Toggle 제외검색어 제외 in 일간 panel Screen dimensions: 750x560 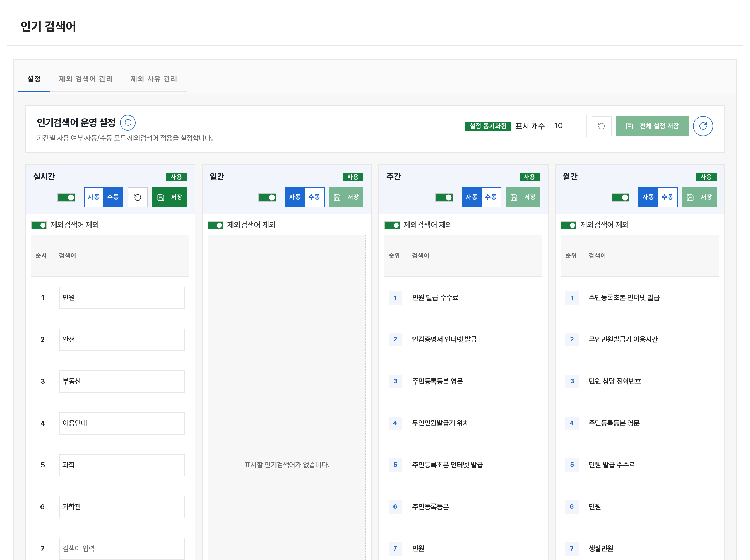click(215, 225)
